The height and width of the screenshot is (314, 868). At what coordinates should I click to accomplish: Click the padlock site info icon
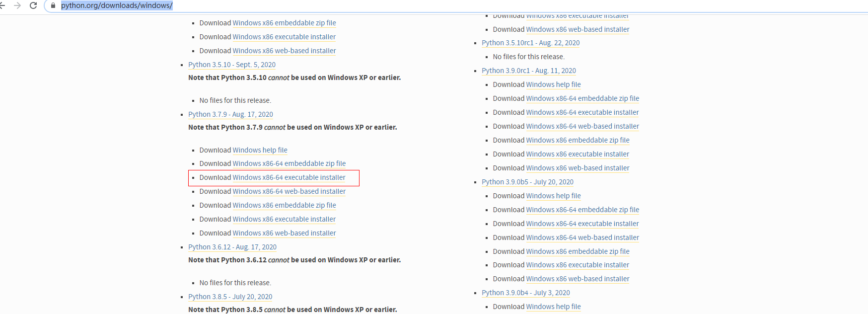[x=53, y=5]
